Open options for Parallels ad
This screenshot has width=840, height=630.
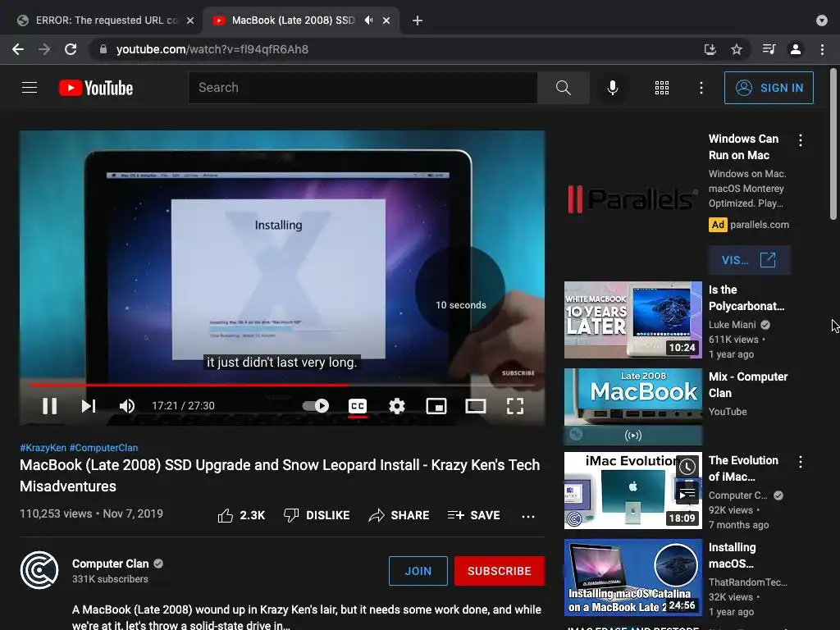(801, 140)
